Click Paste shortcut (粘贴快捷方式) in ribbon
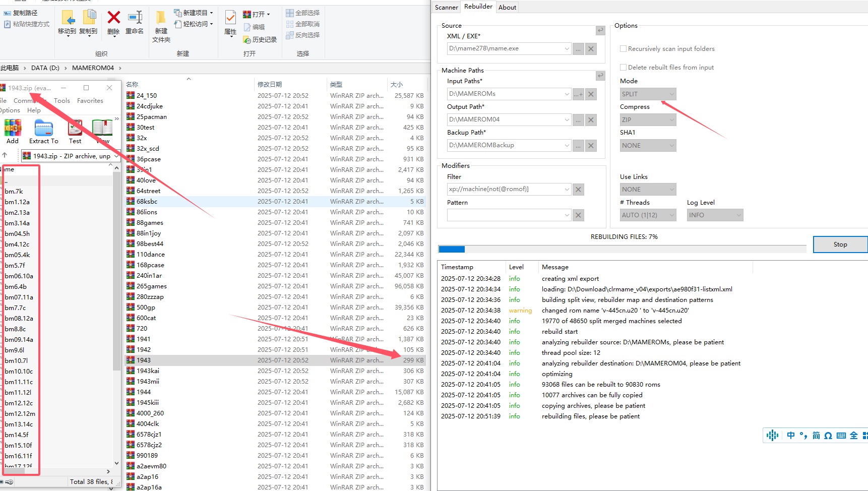This screenshot has width=868, height=491. coord(27,24)
